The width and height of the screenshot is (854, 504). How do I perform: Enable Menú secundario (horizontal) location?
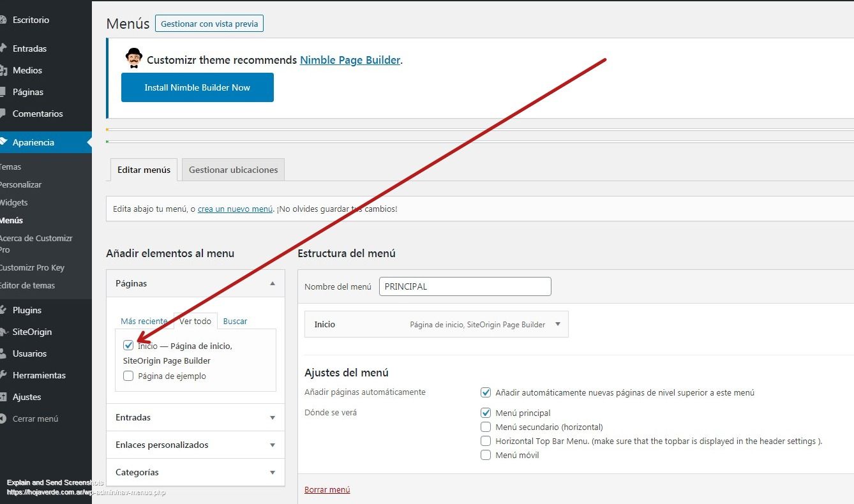[486, 427]
